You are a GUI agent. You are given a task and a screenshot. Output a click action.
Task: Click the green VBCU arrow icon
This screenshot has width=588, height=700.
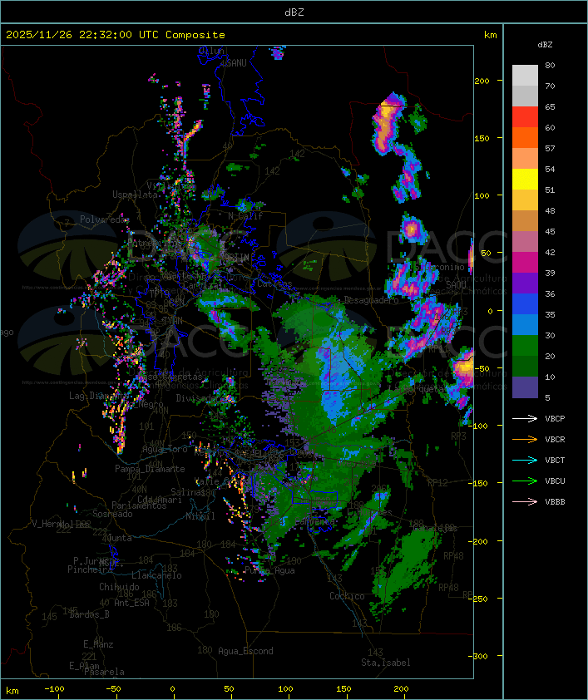point(525,481)
